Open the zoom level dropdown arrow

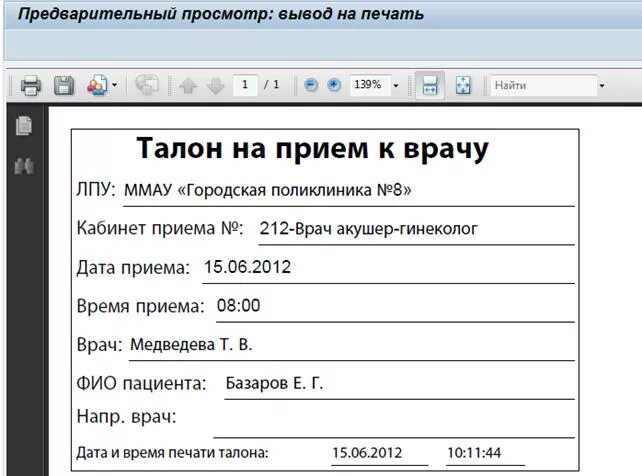[x=396, y=86]
